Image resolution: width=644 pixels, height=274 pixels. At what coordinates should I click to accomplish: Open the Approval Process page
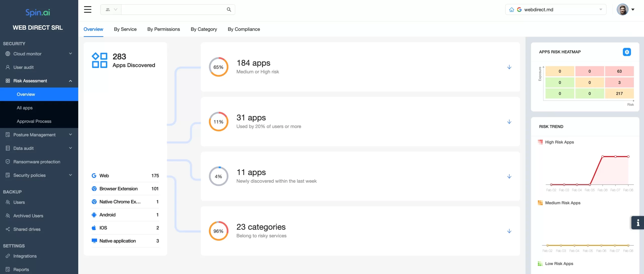(x=34, y=121)
